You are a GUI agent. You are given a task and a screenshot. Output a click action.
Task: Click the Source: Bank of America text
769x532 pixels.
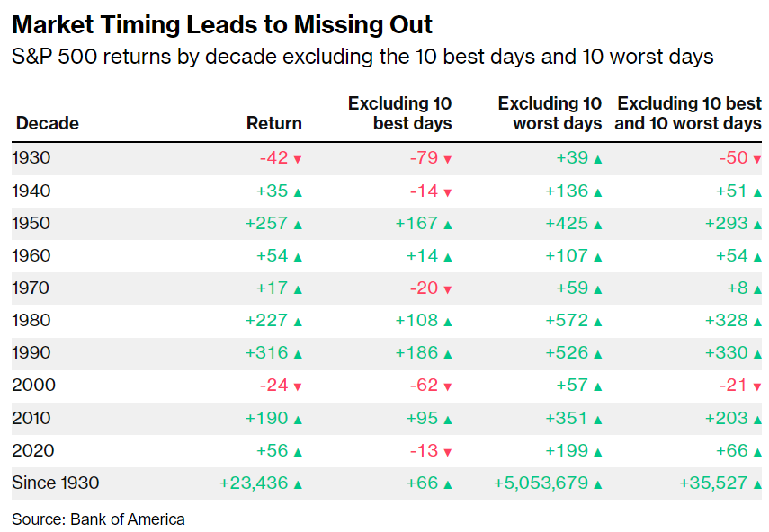click(98, 519)
